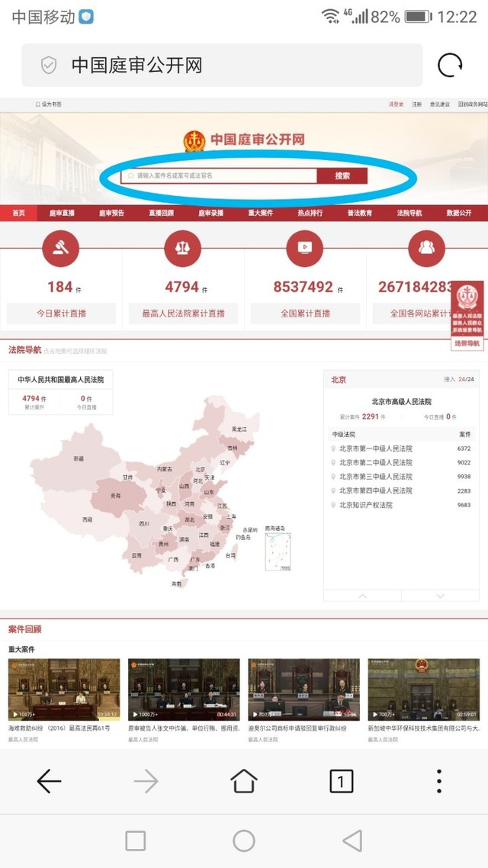Reload the page with the refresh icon
Screen dimensions: 488x868
[x=449, y=66]
